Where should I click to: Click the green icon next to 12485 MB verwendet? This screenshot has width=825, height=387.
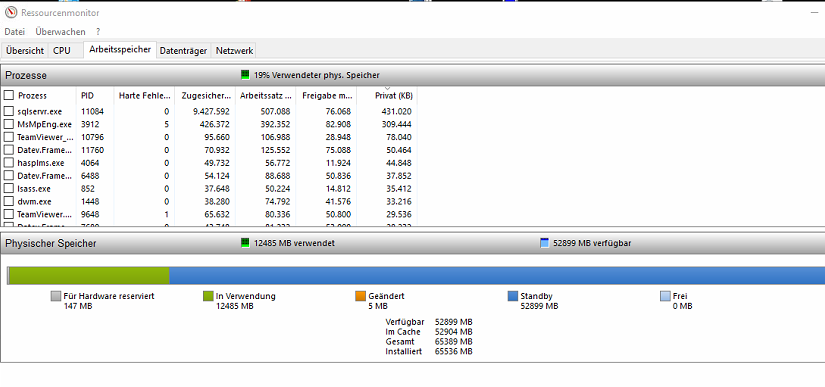point(245,243)
